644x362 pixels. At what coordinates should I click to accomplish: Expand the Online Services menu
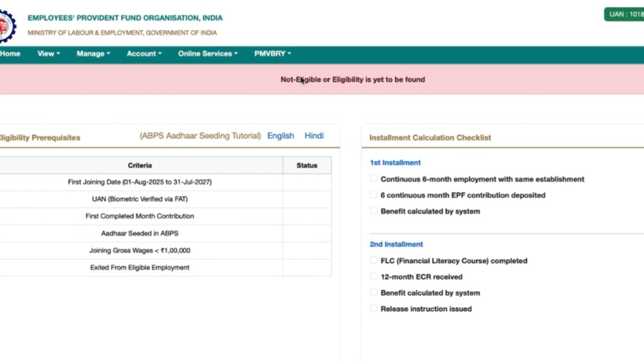pyautogui.click(x=208, y=54)
